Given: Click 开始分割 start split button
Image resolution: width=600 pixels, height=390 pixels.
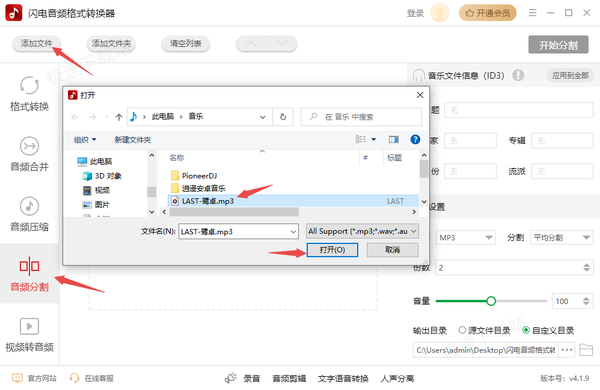Looking at the screenshot, I should click(x=558, y=45).
